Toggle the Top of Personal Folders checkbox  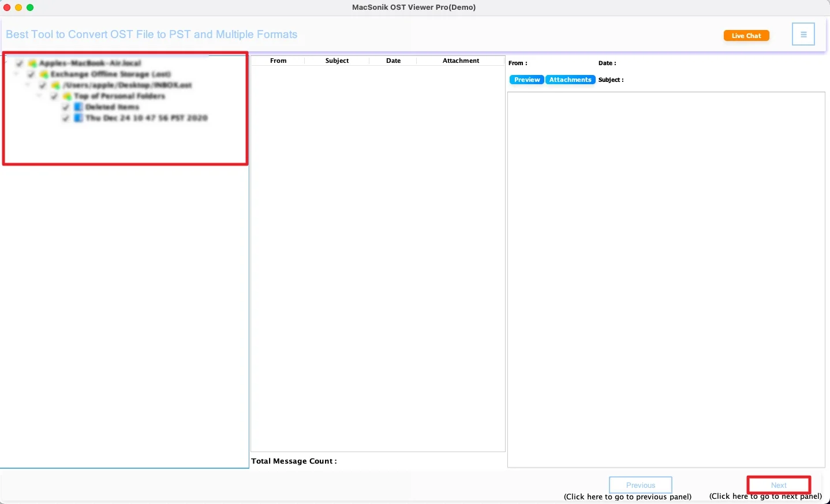(54, 96)
